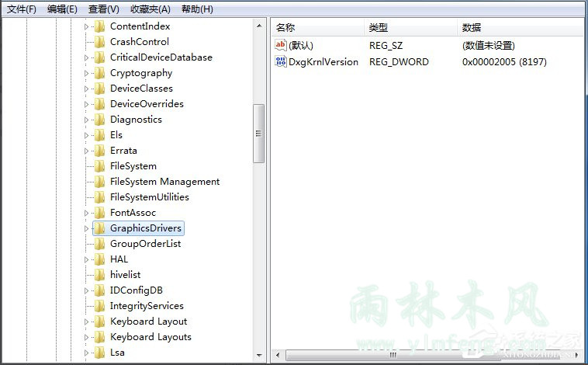Expand the HAL key
The width and height of the screenshot is (588, 365).
[x=86, y=260]
